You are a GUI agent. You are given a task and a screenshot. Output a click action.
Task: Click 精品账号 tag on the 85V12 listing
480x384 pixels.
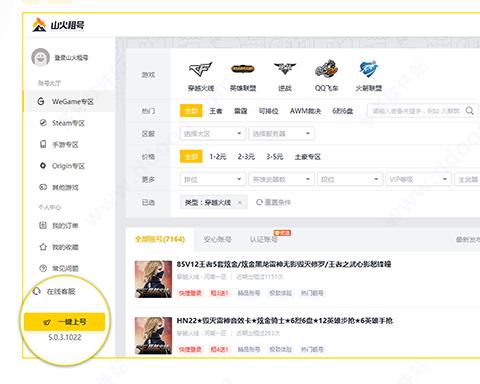click(249, 293)
